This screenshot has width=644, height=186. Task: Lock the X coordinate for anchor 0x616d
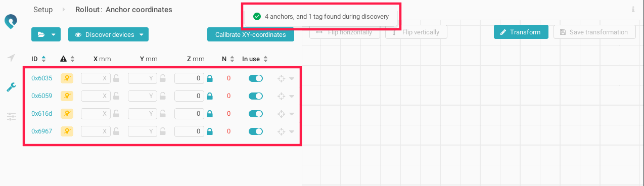point(116,114)
